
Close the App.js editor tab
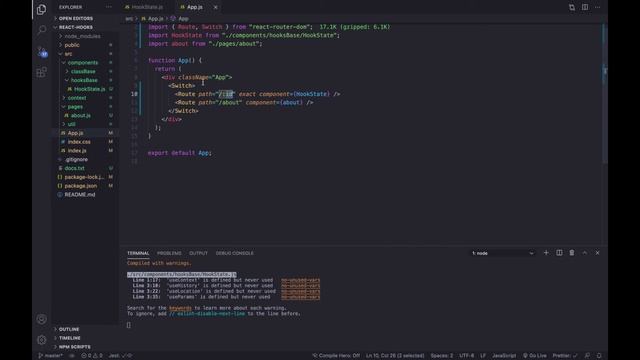216,7
